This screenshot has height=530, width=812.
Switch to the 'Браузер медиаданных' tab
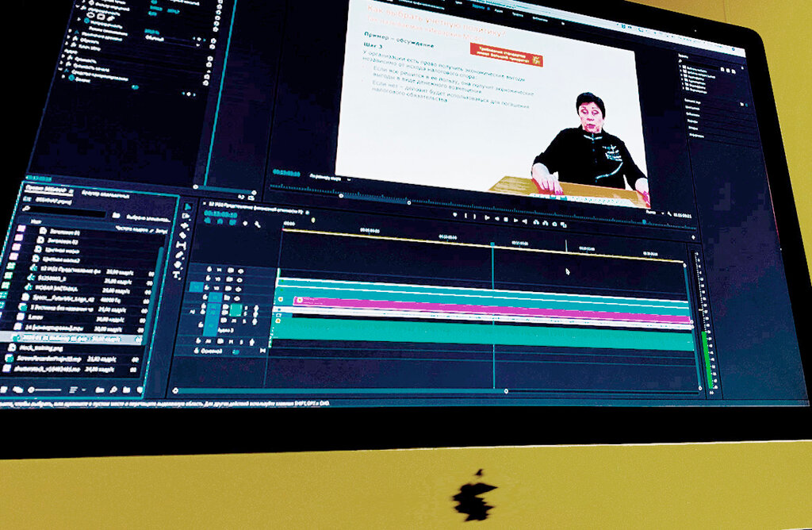tap(106, 195)
